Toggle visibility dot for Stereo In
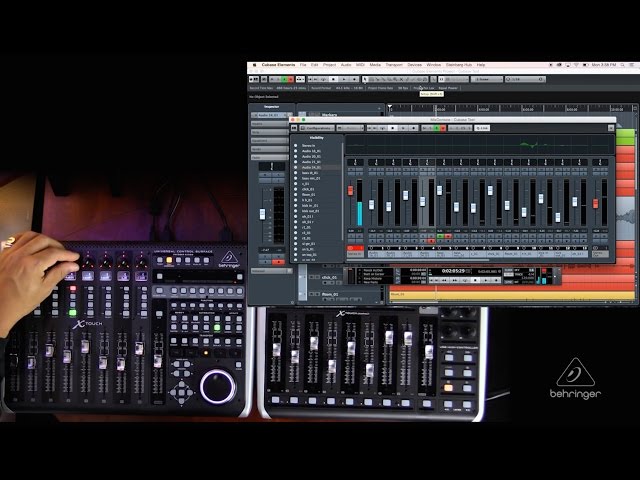Screen dimensions: 640x480 pos(296,146)
